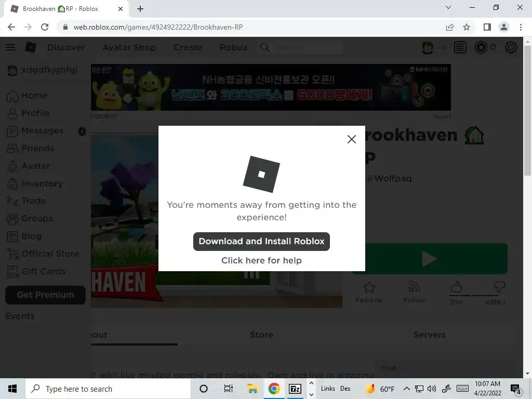Open the hamburger navigation menu
This screenshot has height=399, width=532.
pyautogui.click(x=10, y=47)
